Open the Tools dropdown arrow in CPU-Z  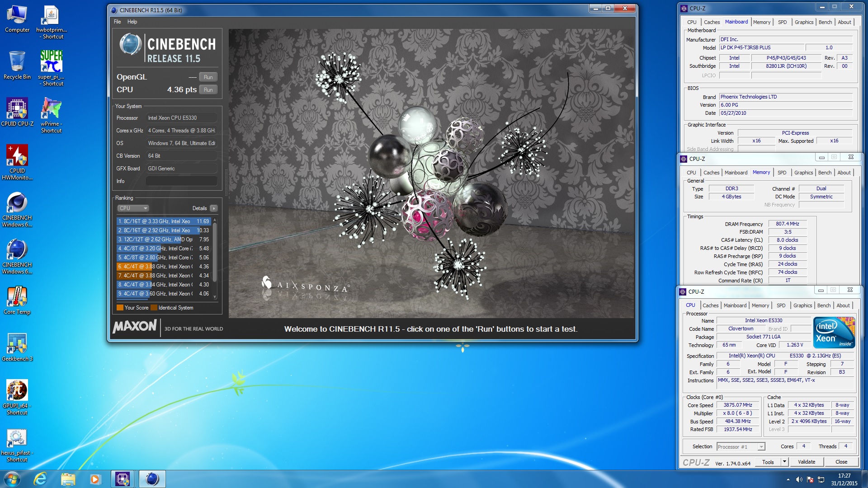point(784,462)
